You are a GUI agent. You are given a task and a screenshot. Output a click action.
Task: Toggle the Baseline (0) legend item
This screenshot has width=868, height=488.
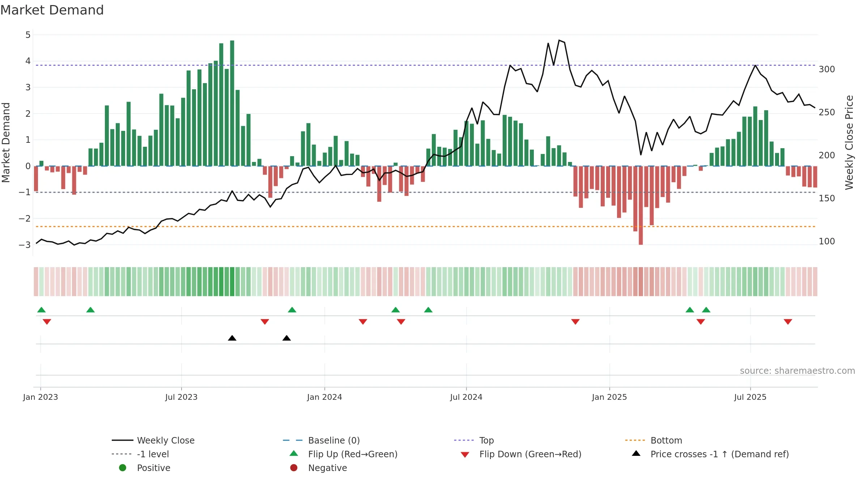point(321,440)
